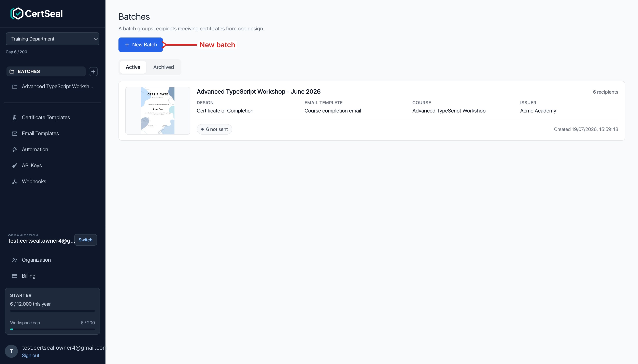The image size is (638, 364).
Task: Click the Cap 6 / 200 text
Action: [x=16, y=52]
